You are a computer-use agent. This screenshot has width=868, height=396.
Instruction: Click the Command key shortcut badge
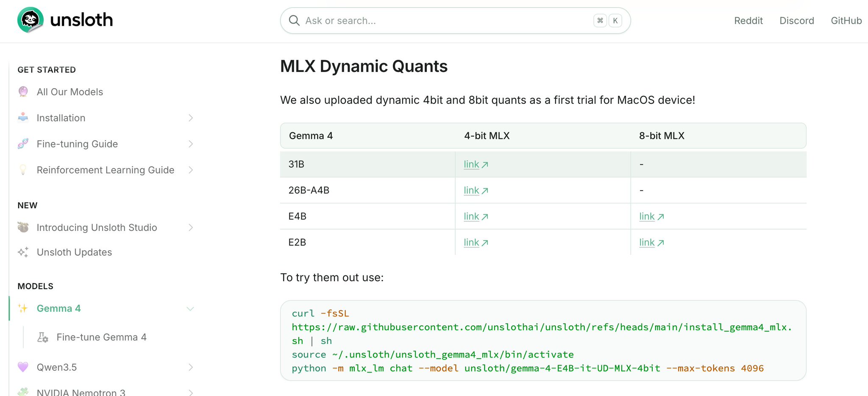pos(600,20)
